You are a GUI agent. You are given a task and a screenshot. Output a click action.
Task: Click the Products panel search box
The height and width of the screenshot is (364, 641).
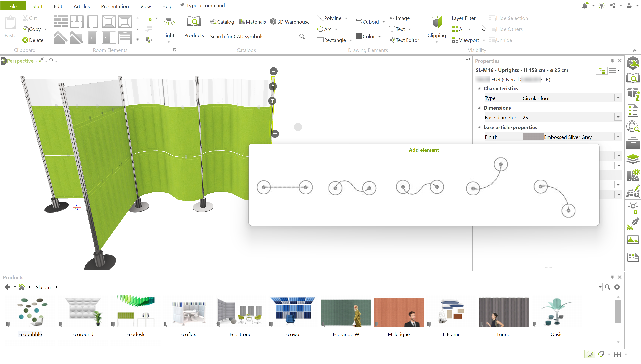(x=556, y=287)
